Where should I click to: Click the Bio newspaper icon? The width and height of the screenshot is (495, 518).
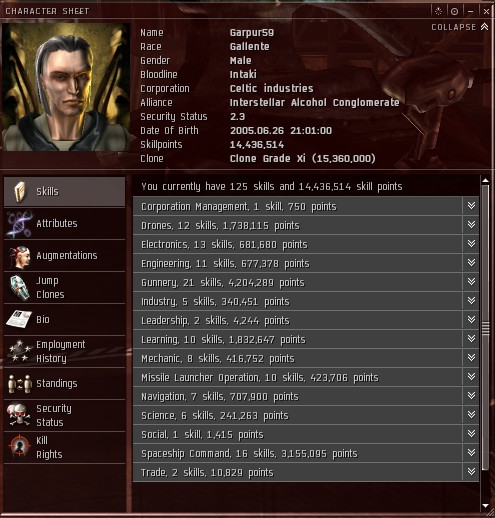tap(19, 319)
